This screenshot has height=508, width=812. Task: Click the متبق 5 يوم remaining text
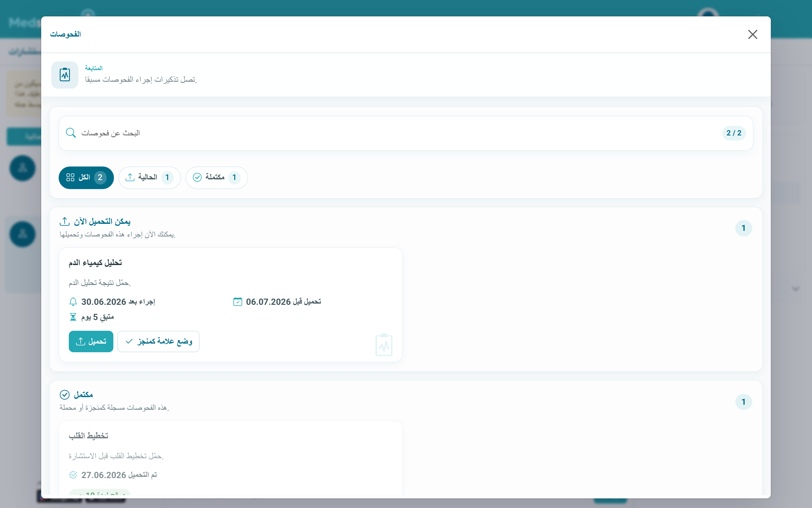coord(98,317)
